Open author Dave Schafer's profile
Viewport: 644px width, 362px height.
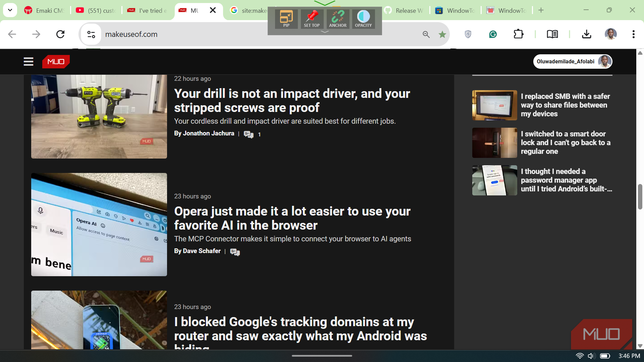[202, 251]
